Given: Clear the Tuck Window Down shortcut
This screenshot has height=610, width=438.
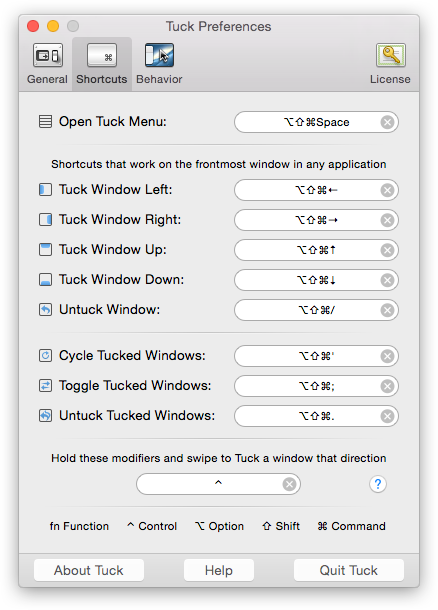Looking at the screenshot, I should (387, 280).
